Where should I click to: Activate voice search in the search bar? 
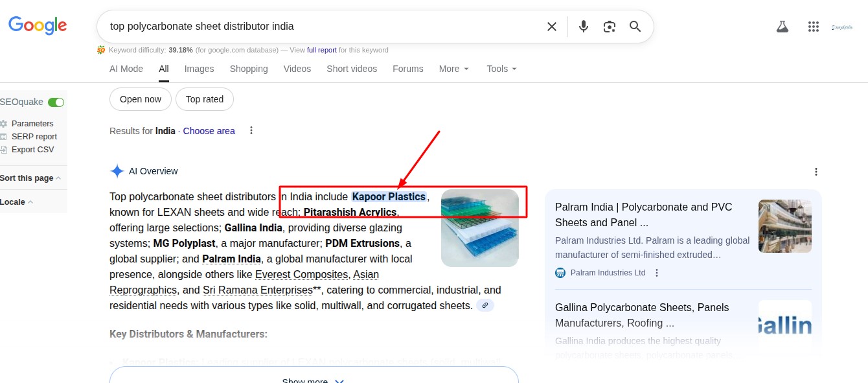(x=583, y=26)
